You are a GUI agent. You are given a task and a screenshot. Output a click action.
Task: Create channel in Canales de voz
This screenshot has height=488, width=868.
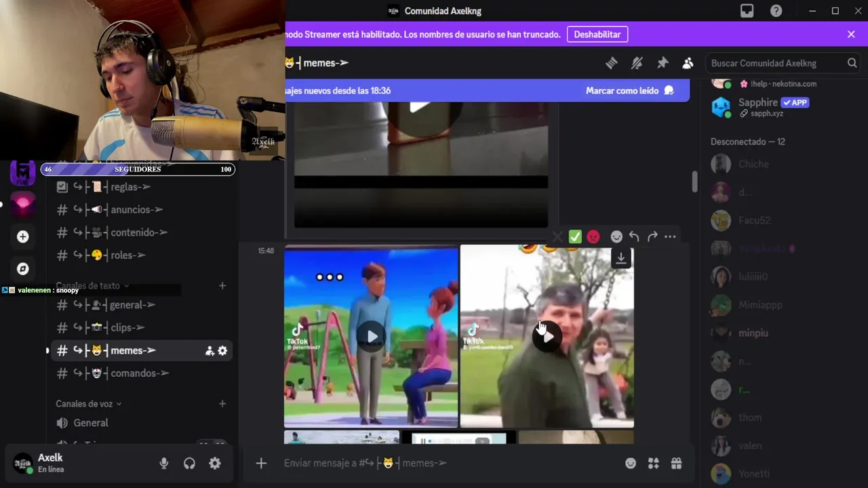(x=222, y=404)
